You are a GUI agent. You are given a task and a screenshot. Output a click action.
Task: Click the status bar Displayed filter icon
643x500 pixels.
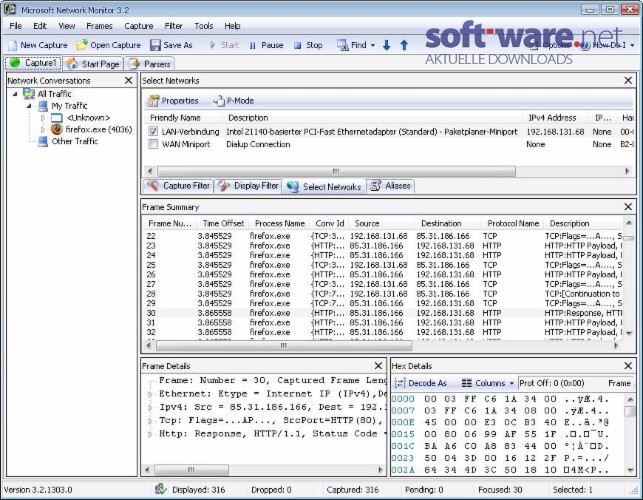(160, 489)
